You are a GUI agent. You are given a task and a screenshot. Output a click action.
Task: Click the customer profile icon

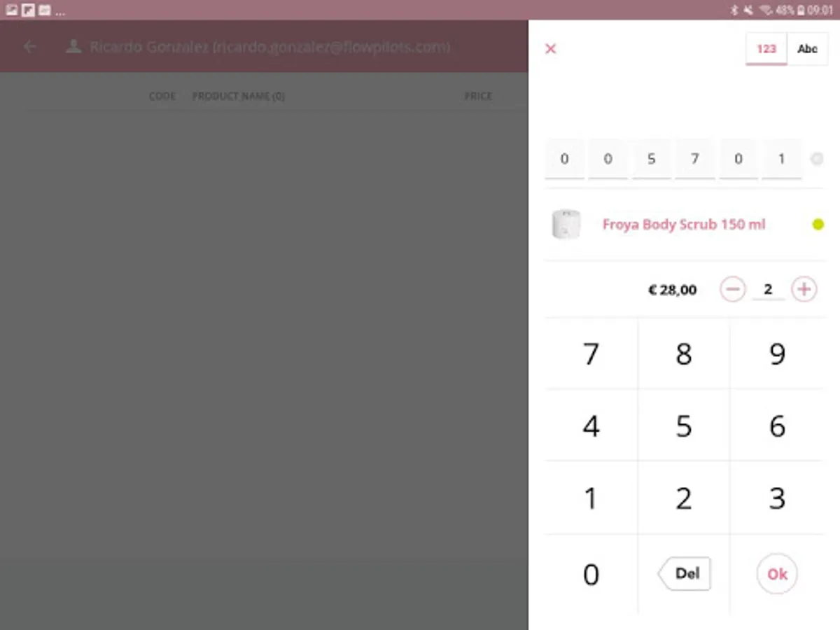[x=73, y=47]
